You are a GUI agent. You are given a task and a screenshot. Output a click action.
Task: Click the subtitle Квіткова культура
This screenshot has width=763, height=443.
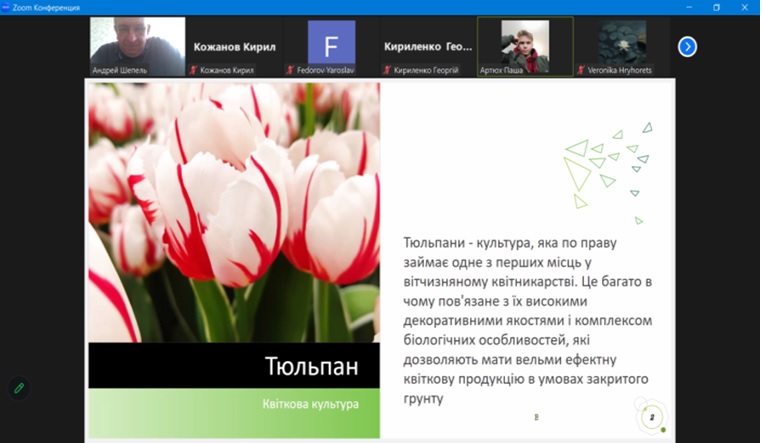coord(310,404)
